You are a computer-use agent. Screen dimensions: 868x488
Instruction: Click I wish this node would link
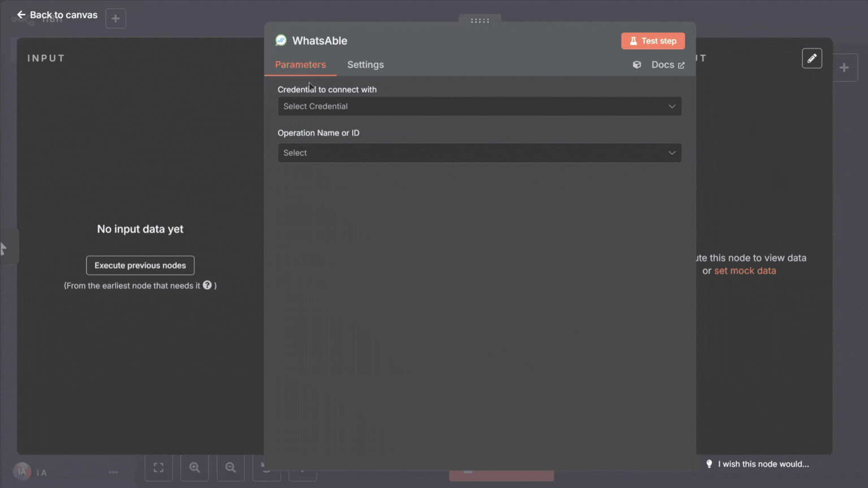(763, 464)
